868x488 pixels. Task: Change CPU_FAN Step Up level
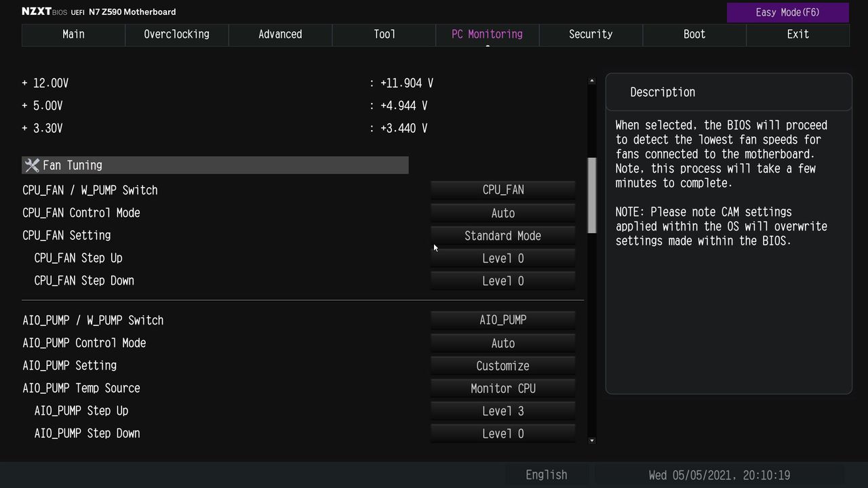503,258
